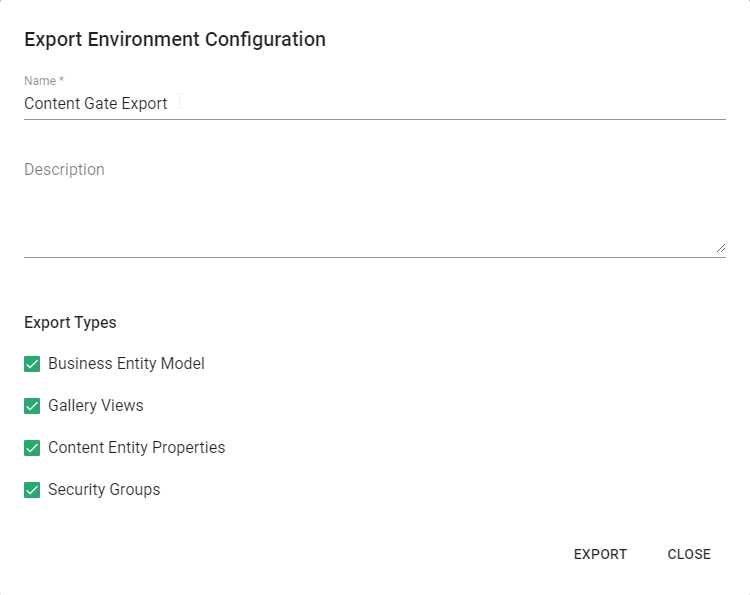This screenshot has height=595, width=750.
Task: Toggle the Gallery Views checkbox
Action: 32,406
